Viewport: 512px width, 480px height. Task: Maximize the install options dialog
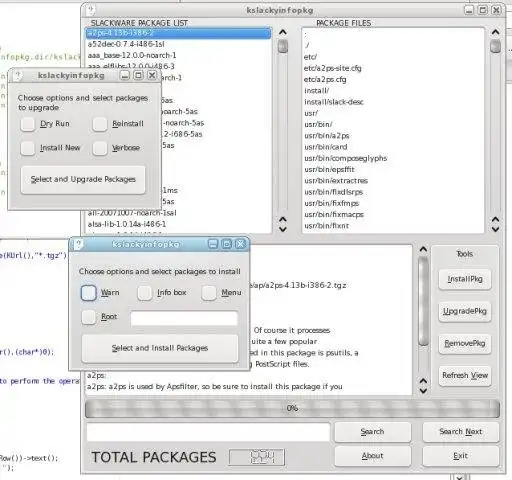pyautogui.click(x=226, y=244)
